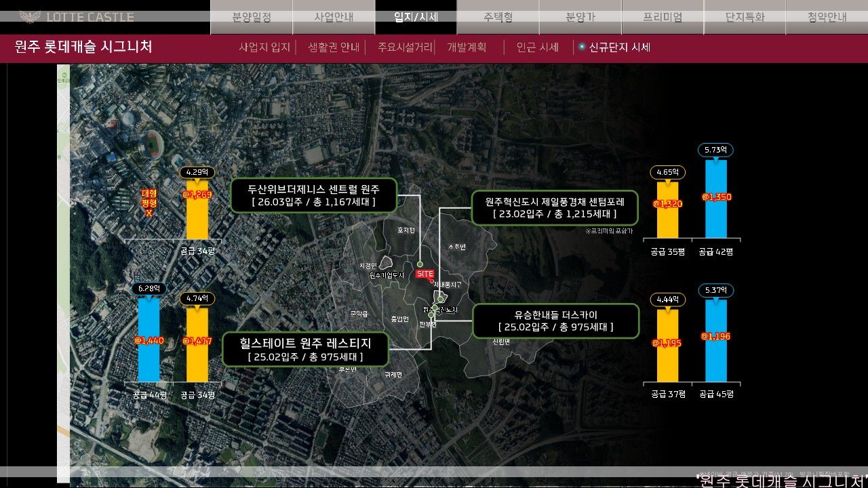Click the 4.29억 price badge
868x488 pixels.
click(x=197, y=172)
